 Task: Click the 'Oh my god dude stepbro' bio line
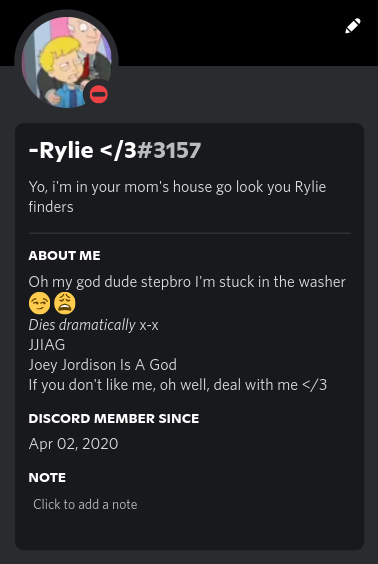(x=187, y=282)
